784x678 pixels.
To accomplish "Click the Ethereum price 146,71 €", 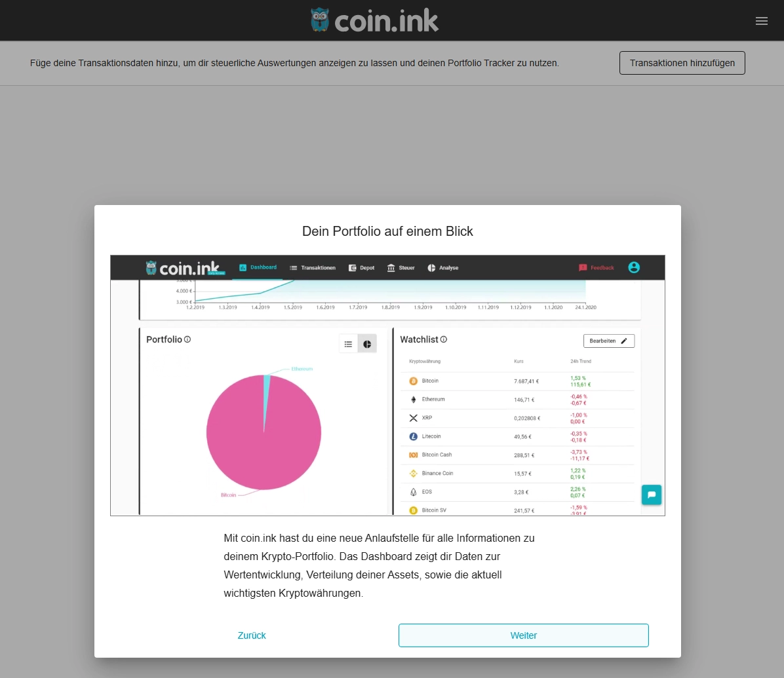I will tap(524, 400).
